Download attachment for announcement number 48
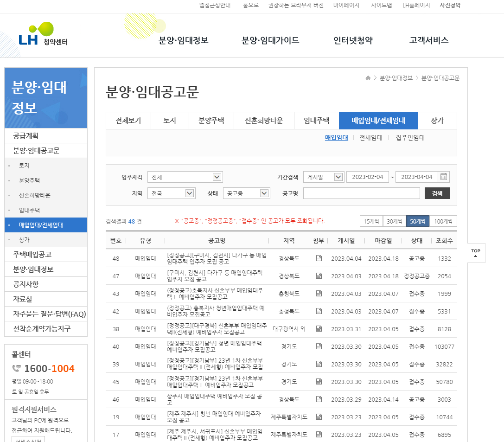The image size is (504, 442). click(319, 258)
